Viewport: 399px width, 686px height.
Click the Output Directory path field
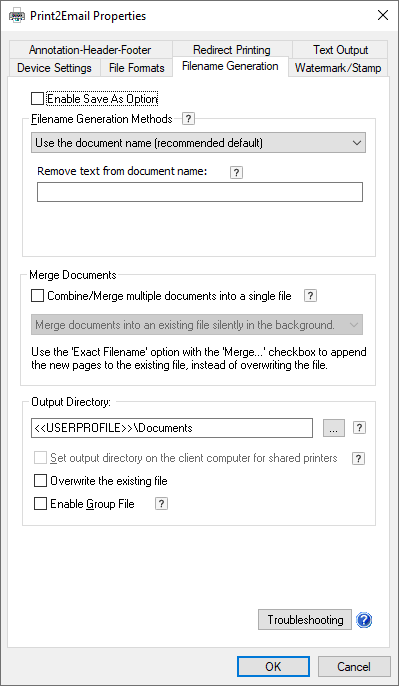(x=172, y=428)
